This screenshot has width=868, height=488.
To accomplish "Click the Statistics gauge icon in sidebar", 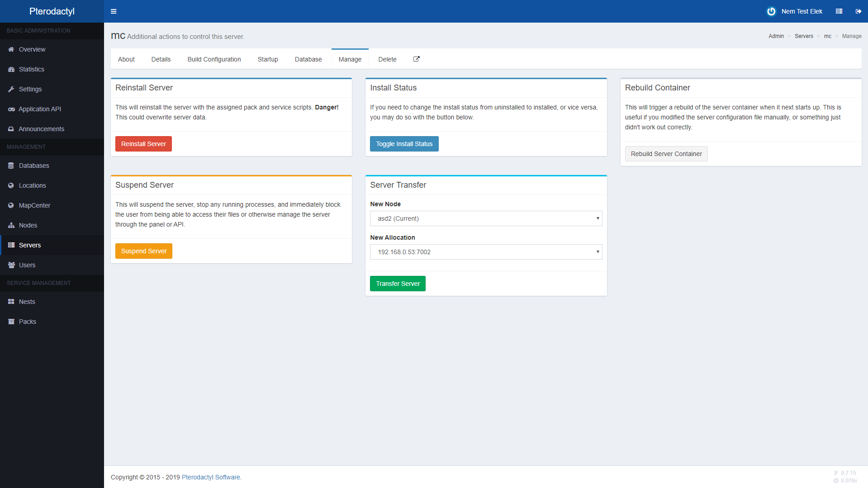I will pyautogui.click(x=11, y=69).
